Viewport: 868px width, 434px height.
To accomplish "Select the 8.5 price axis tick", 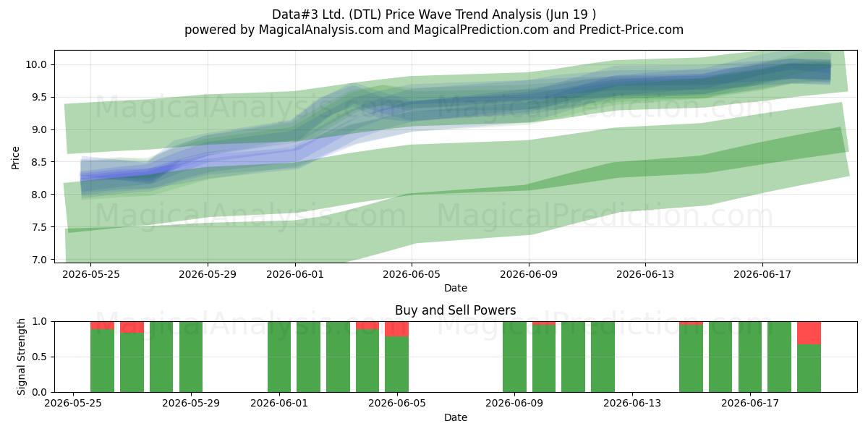I will tap(38, 162).
